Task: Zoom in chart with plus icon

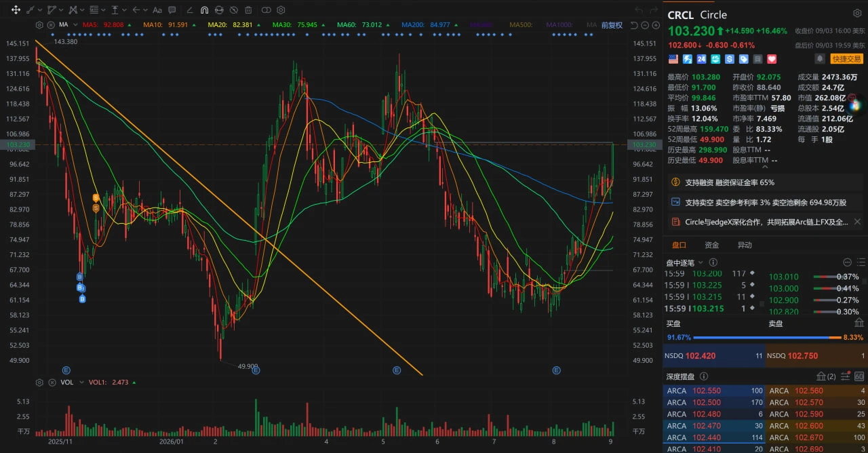Action: click(x=655, y=25)
